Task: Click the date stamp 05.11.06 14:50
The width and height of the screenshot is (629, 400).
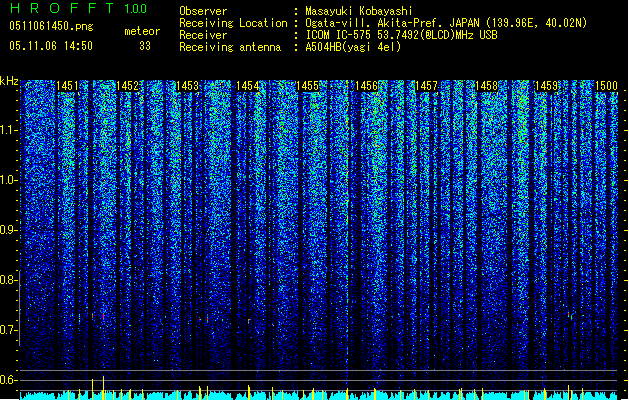Action: 51,46
